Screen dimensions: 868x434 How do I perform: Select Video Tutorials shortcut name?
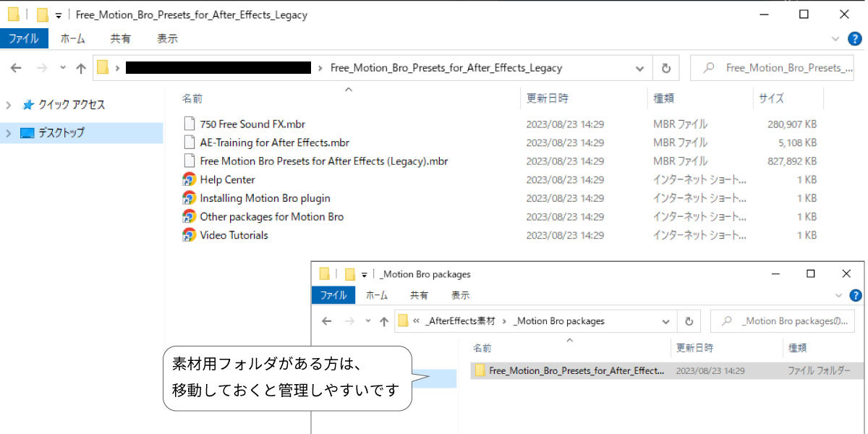(x=234, y=235)
